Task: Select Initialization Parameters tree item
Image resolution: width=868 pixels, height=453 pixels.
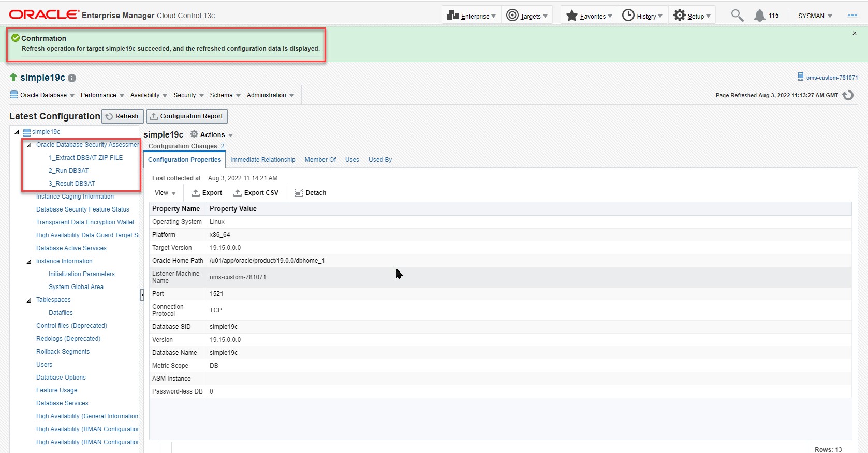Action: (x=82, y=274)
